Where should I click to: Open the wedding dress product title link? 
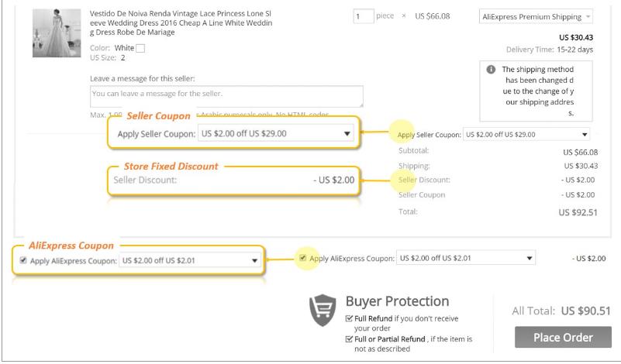tap(181, 23)
